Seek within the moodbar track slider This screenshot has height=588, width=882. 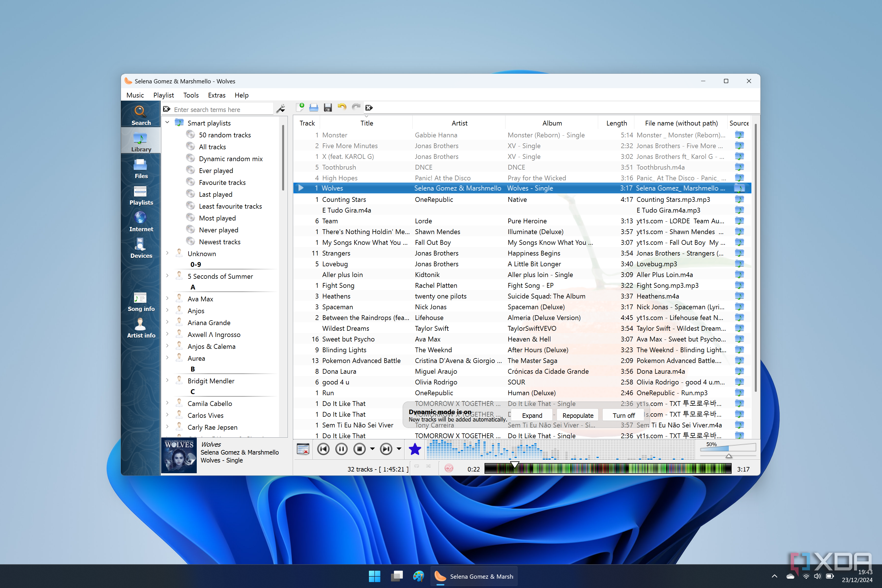pos(608,468)
